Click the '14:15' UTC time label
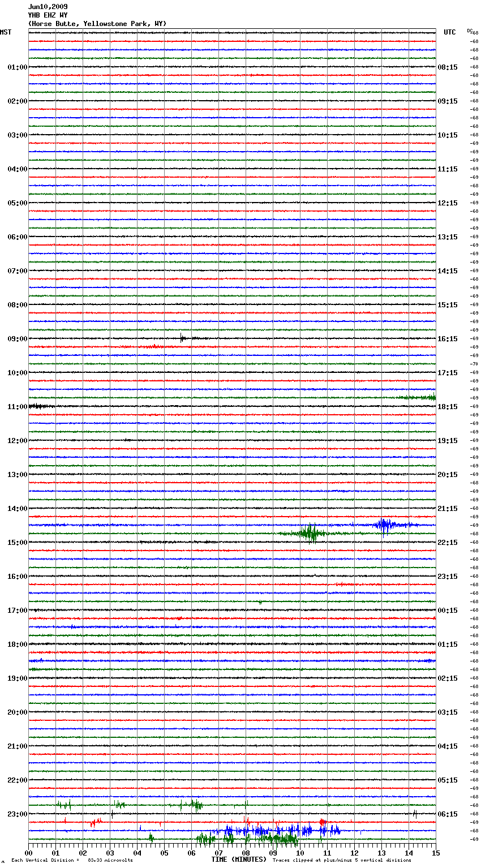Viewport: 481px width, 868px height. pyautogui.click(x=448, y=271)
